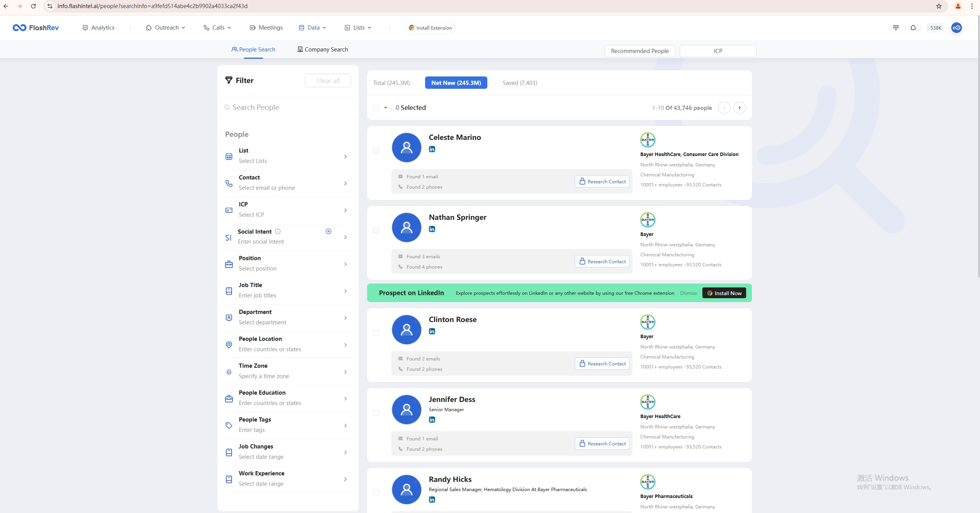Click the Social Intent add plus icon
Image resolution: width=980 pixels, height=513 pixels.
tap(329, 231)
